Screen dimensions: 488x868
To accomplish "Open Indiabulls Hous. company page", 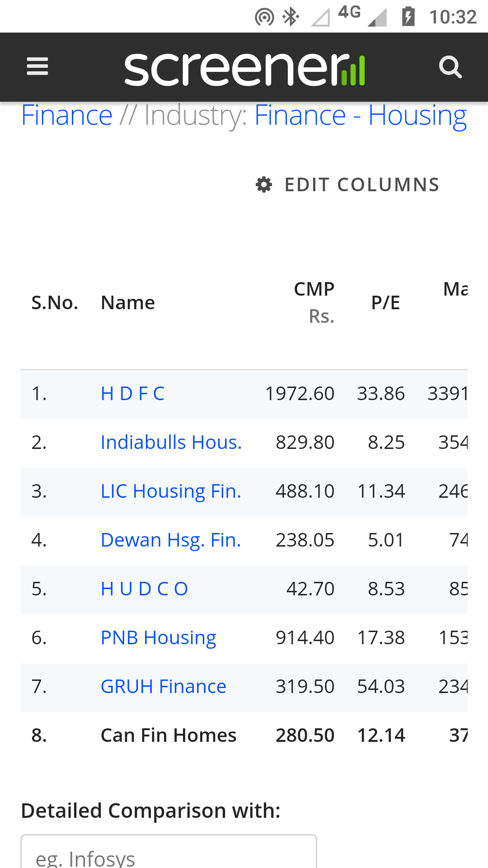I will pyautogui.click(x=171, y=443).
